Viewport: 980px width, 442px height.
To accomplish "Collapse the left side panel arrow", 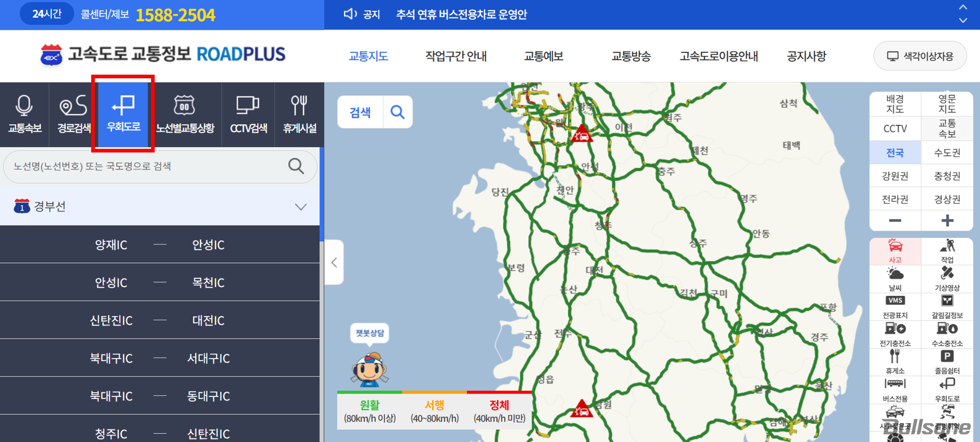I will pyautogui.click(x=334, y=262).
